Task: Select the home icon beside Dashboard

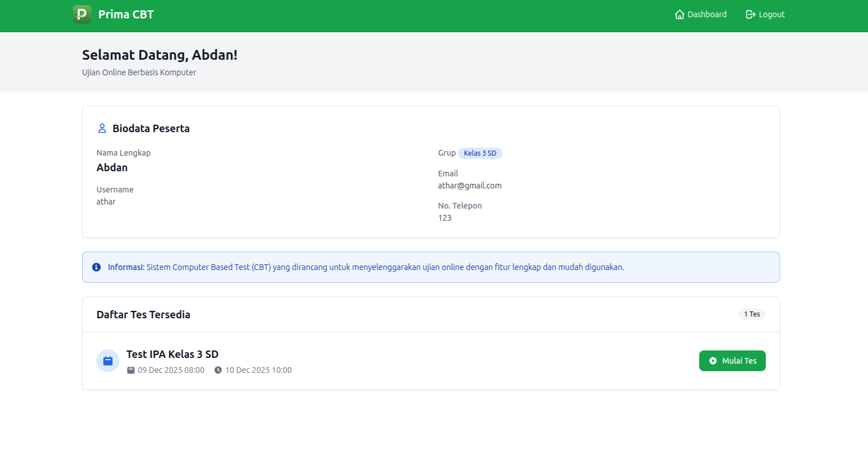Action: point(680,14)
